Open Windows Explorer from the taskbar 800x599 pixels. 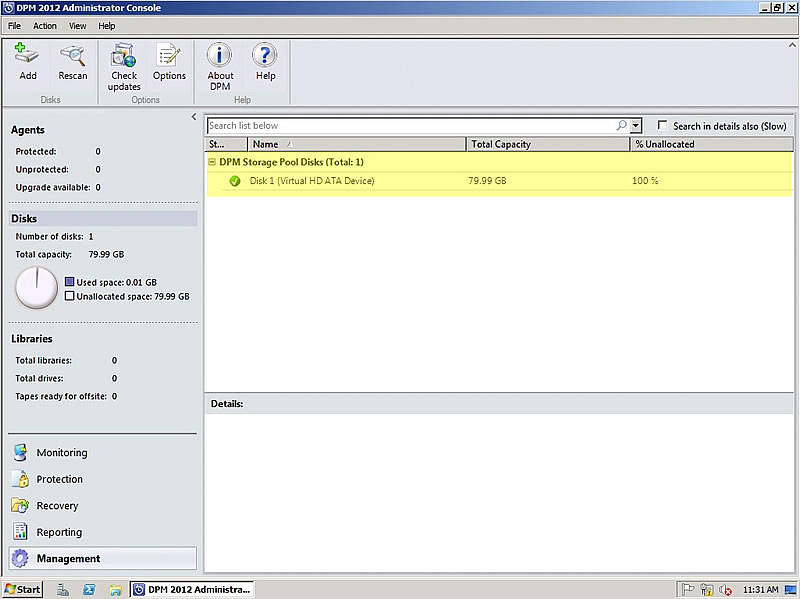[116, 589]
